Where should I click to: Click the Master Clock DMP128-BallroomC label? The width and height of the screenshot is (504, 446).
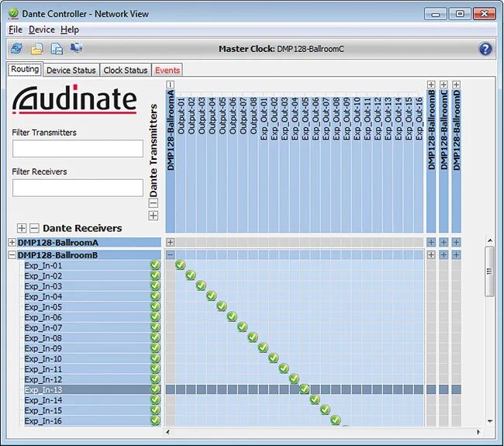tap(281, 49)
